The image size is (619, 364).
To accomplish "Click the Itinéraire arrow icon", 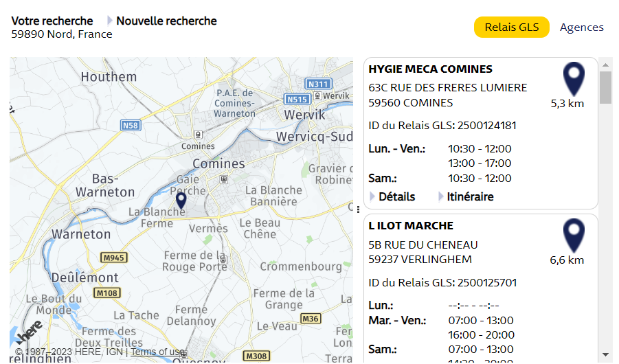I will click(441, 196).
